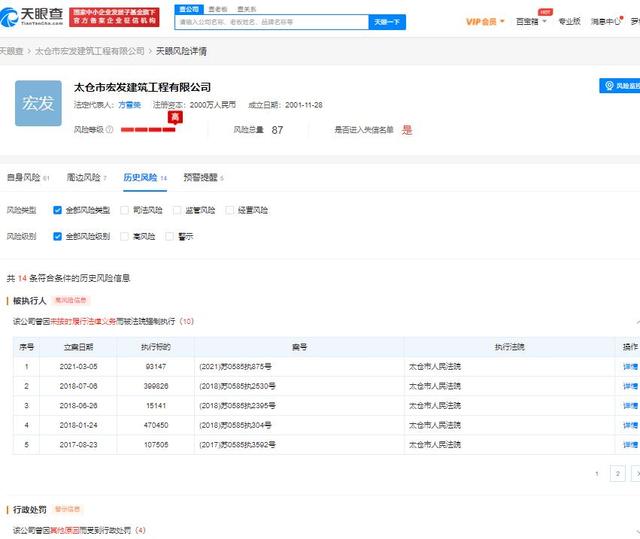
Task: Toggle the 全部风险类型 checkbox
Action: pos(58,210)
